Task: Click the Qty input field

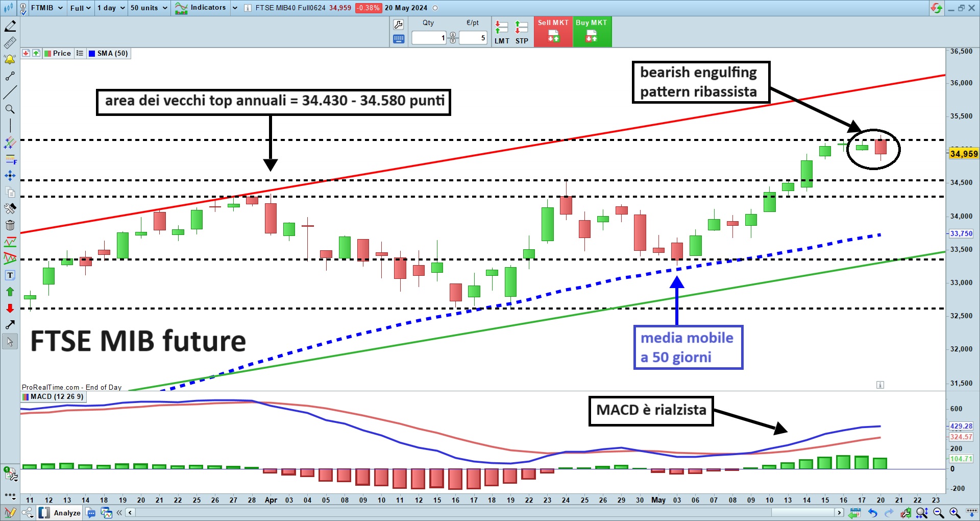Action: (429, 38)
